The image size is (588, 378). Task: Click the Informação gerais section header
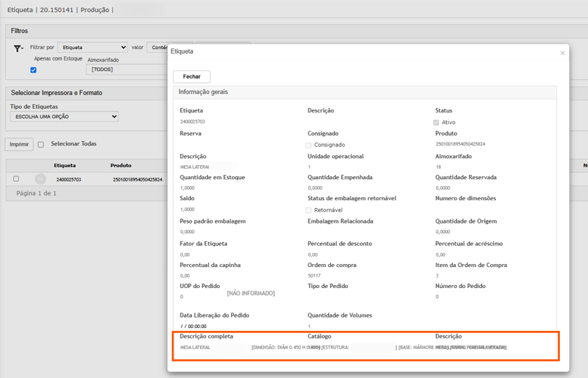pyautogui.click(x=365, y=92)
